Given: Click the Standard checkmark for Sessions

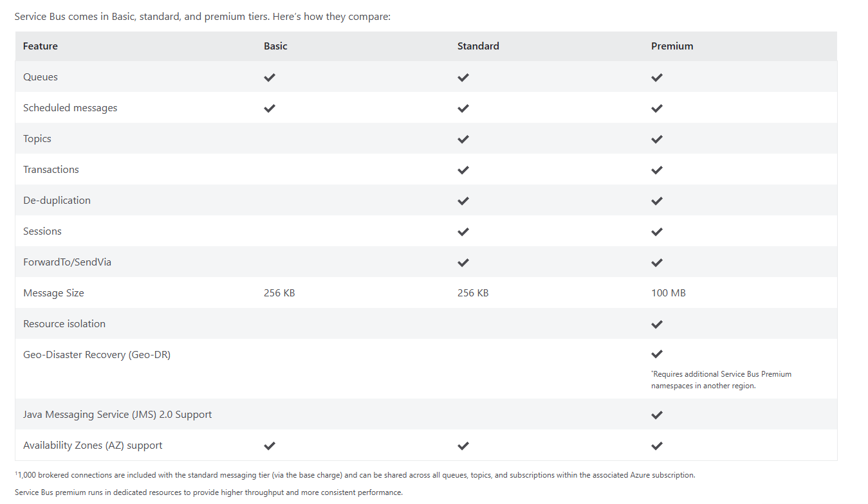Looking at the screenshot, I should click(x=463, y=231).
